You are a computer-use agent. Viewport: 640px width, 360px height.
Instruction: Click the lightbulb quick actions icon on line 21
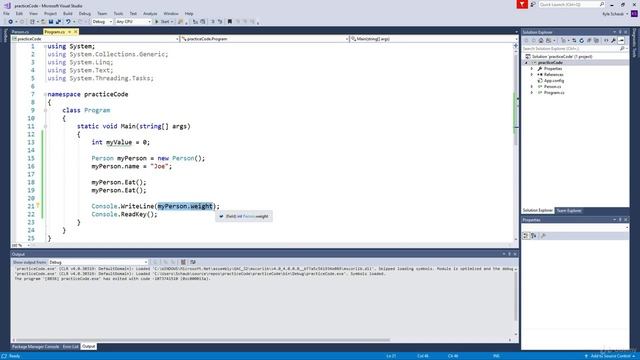(x=38, y=206)
